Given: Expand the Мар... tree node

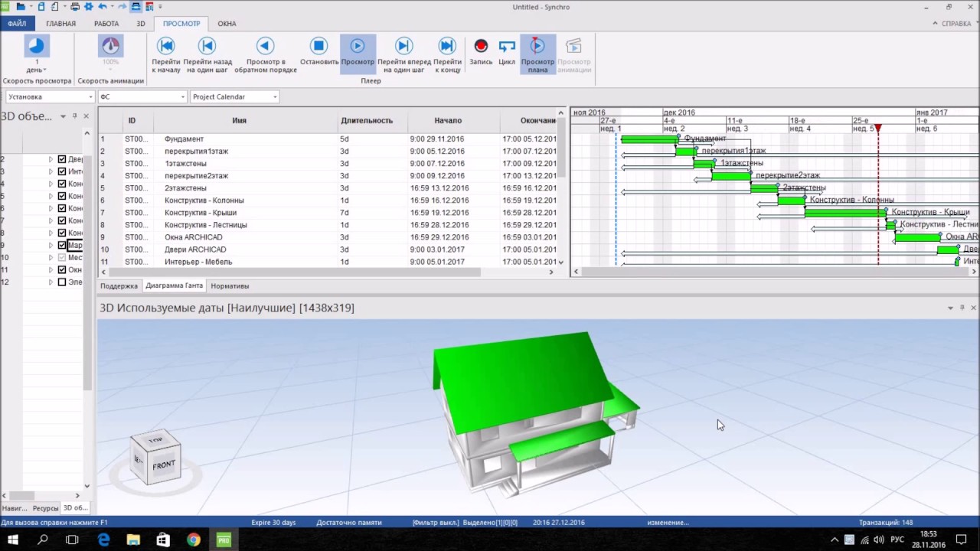Looking at the screenshot, I should (x=51, y=245).
